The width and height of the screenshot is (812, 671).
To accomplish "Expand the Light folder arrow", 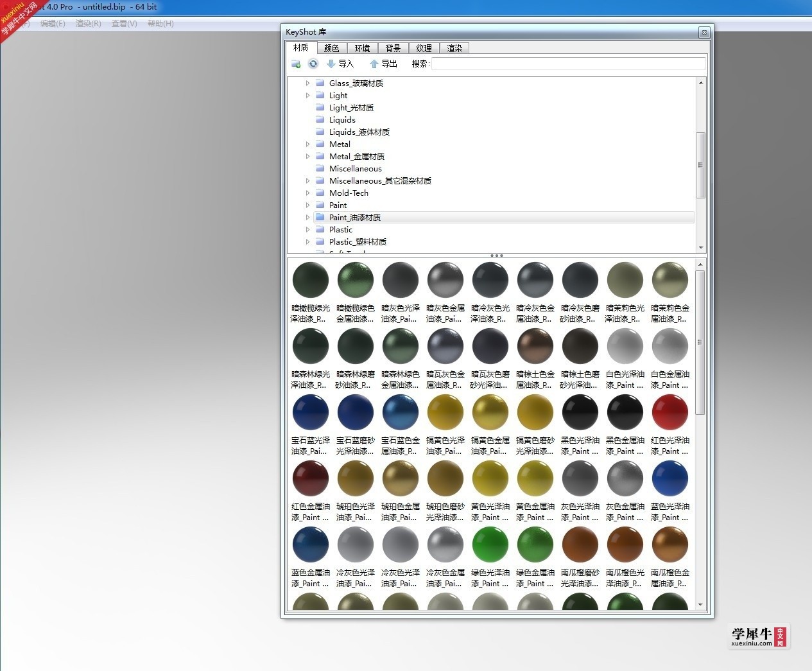I will pyautogui.click(x=307, y=96).
